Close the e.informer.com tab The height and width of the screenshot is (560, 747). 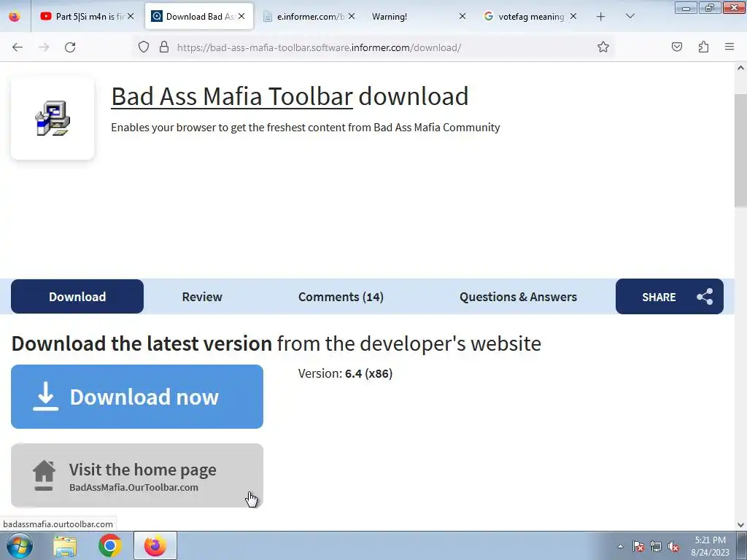[352, 17]
